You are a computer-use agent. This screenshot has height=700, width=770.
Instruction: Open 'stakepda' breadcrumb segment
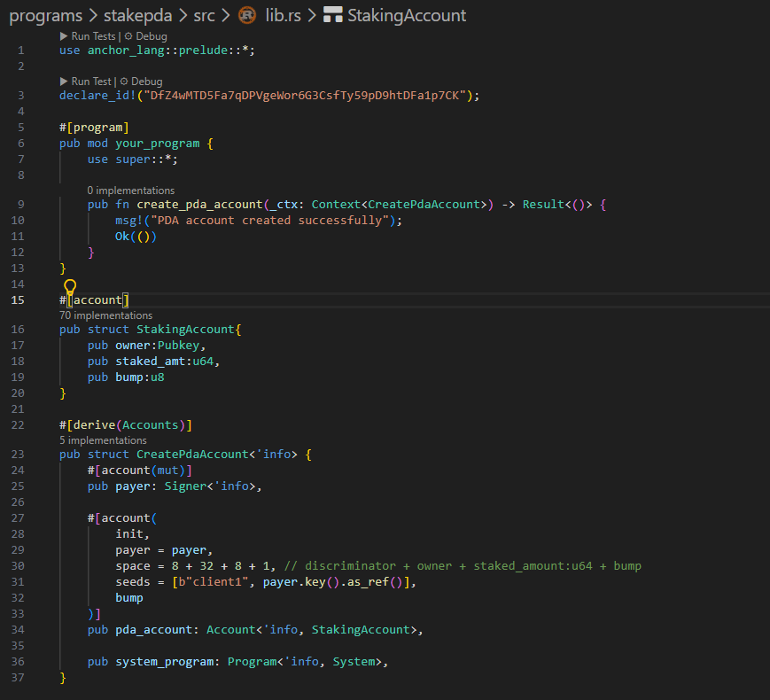click(x=137, y=16)
